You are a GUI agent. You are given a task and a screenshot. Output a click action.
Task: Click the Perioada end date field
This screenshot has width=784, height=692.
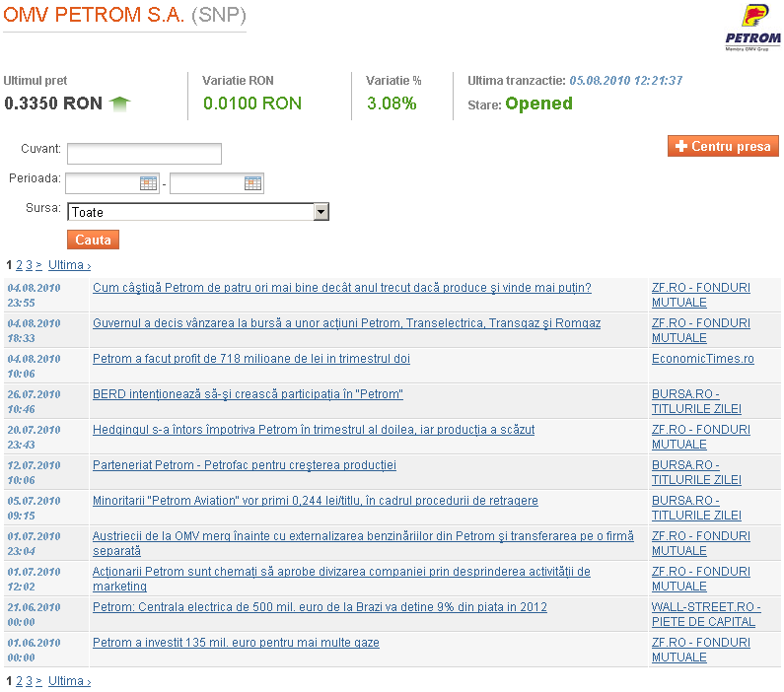tap(206, 183)
